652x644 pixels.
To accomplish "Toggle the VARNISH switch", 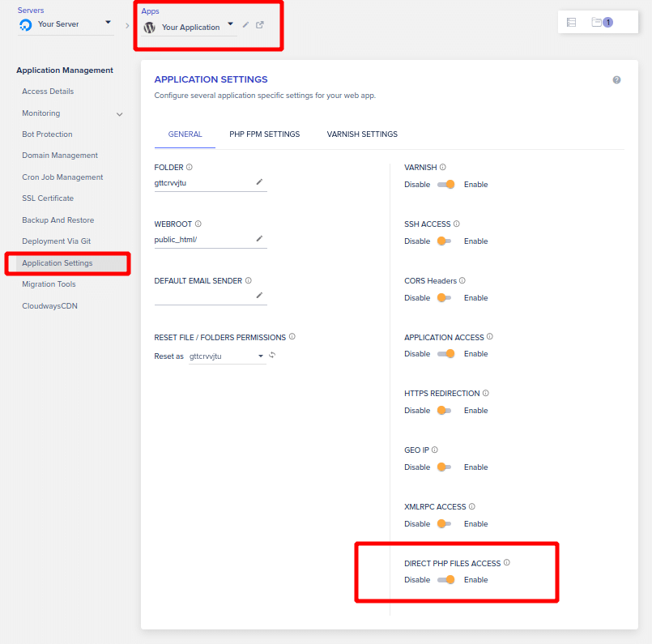I will point(446,185).
